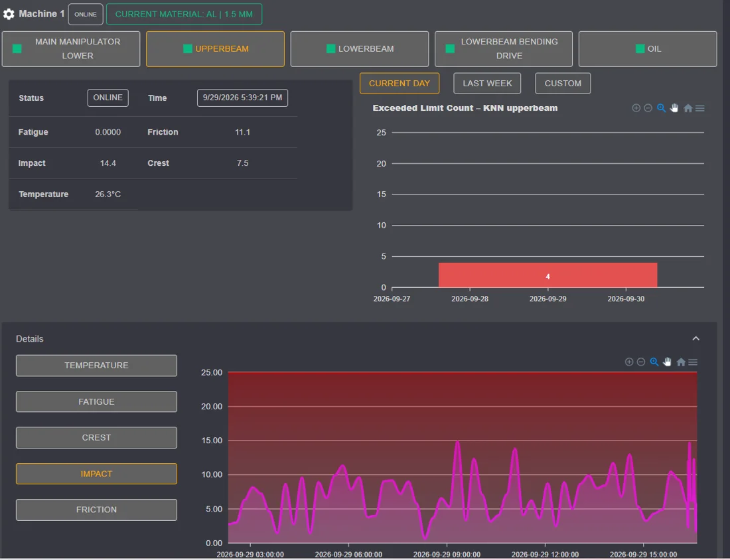Click the Machine 1 title text

(41, 14)
